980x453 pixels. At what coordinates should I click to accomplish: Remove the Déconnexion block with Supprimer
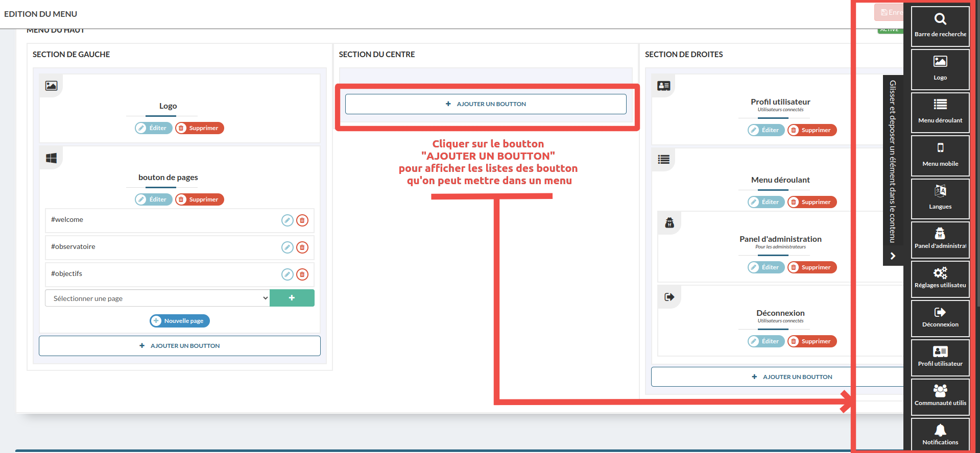point(811,341)
